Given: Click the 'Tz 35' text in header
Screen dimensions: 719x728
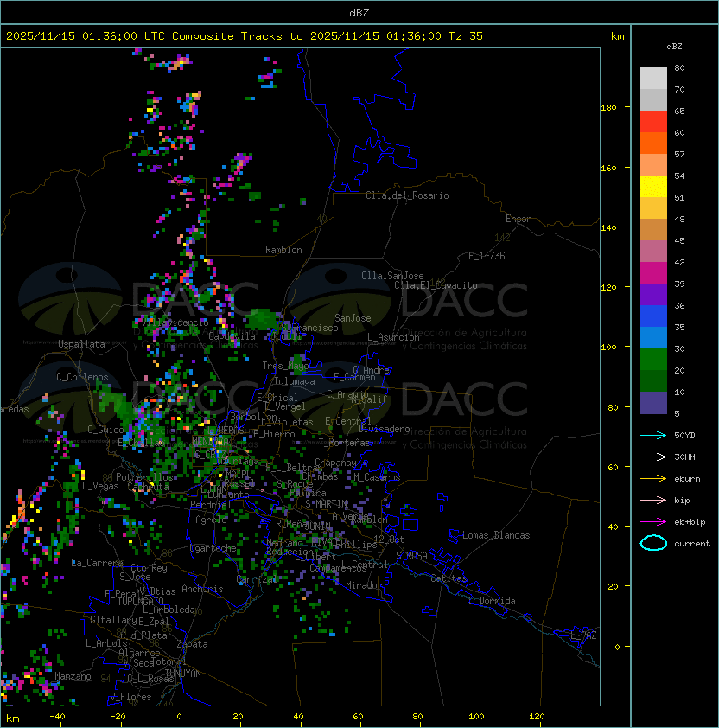Looking at the screenshot, I should (466, 36).
